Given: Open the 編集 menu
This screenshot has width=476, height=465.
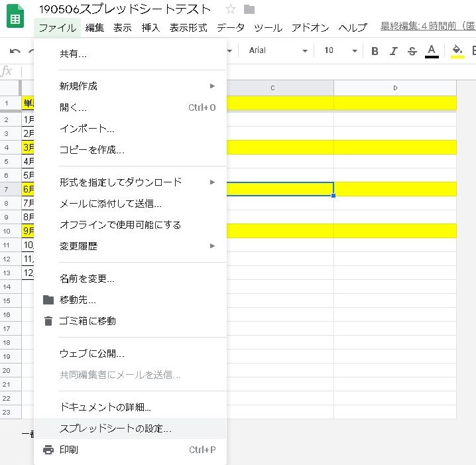Looking at the screenshot, I should pyautogui.click(x=95, y=28).
